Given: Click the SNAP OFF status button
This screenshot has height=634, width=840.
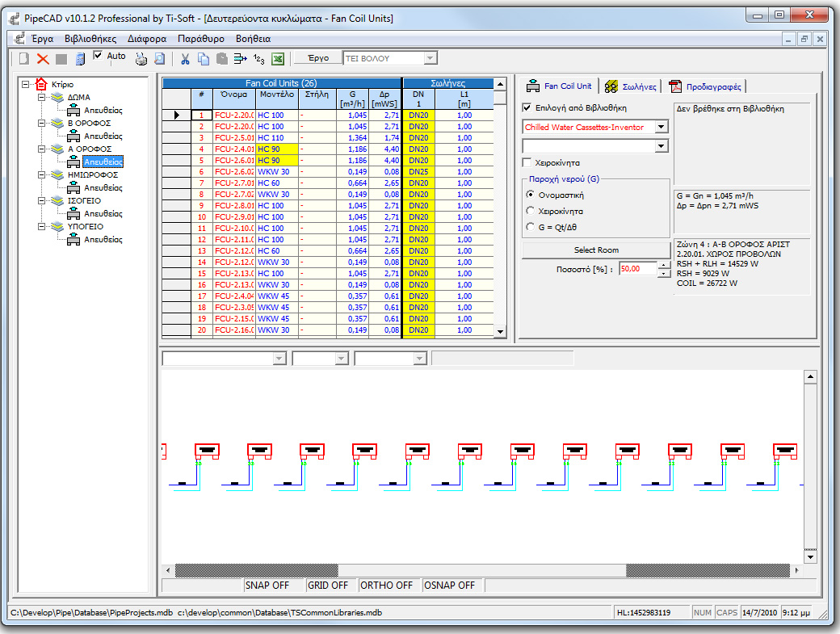Looking at the screenshot, I should tap(267, 585).
